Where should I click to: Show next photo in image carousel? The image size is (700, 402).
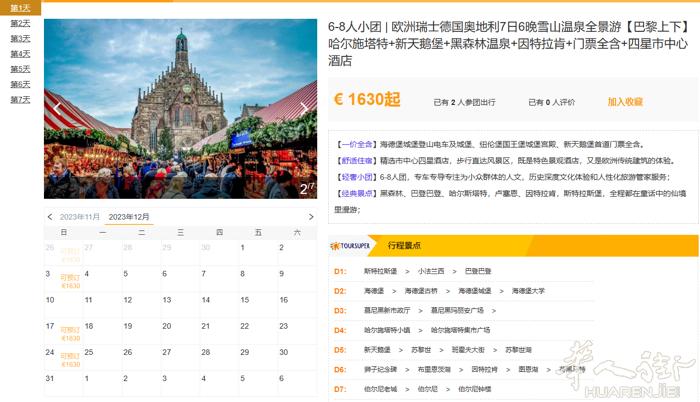tap(304, 108)
